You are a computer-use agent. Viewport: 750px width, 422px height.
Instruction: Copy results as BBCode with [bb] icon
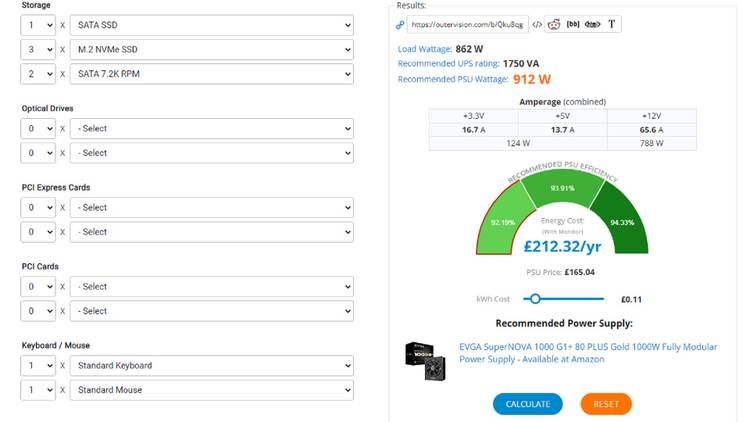(x=573, y=24)
